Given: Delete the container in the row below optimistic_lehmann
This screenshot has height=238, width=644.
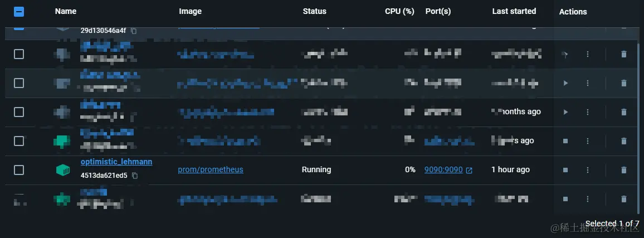Looking at the screenshot, I should coord(624,199).
